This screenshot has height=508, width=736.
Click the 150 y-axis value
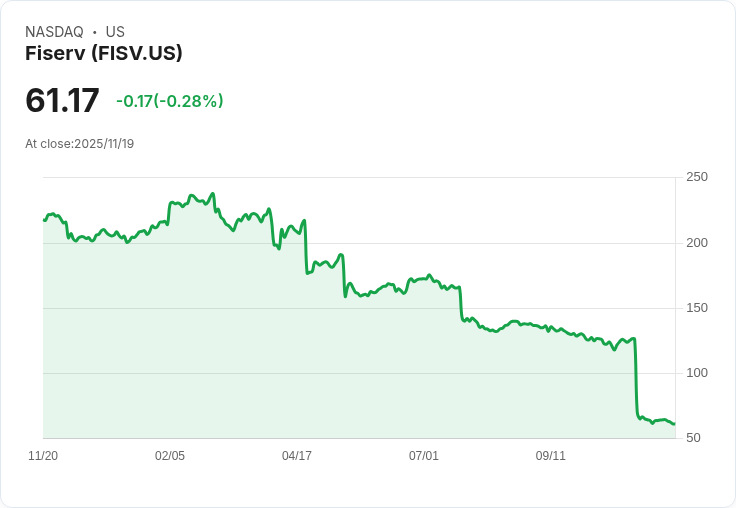[696, 308]
